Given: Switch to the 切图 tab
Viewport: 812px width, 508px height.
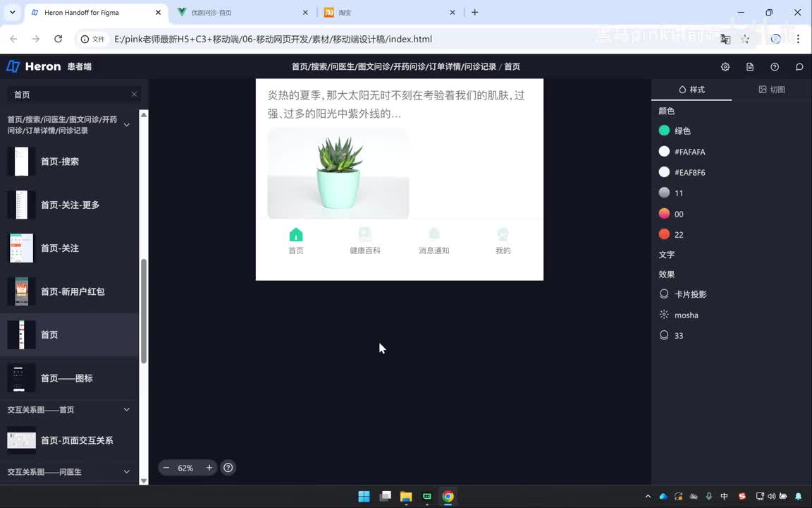Looking at the screenshot, I should tap(772, 89).
